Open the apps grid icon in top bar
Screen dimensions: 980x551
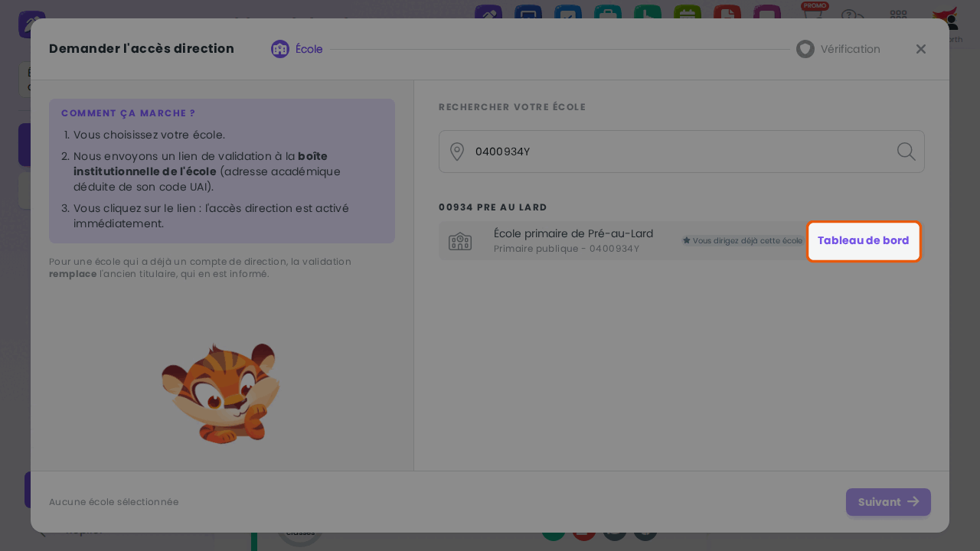click(x=898, y=15)
